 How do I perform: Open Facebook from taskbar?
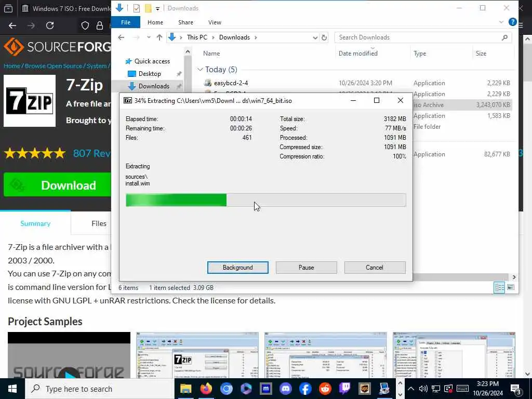[x=305, y=389]
